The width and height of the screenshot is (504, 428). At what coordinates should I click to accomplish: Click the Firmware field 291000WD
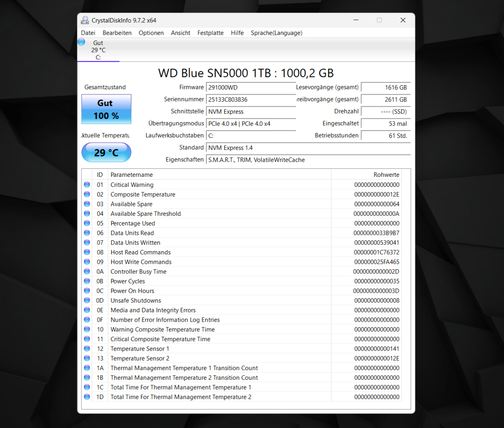coord(251,87)
